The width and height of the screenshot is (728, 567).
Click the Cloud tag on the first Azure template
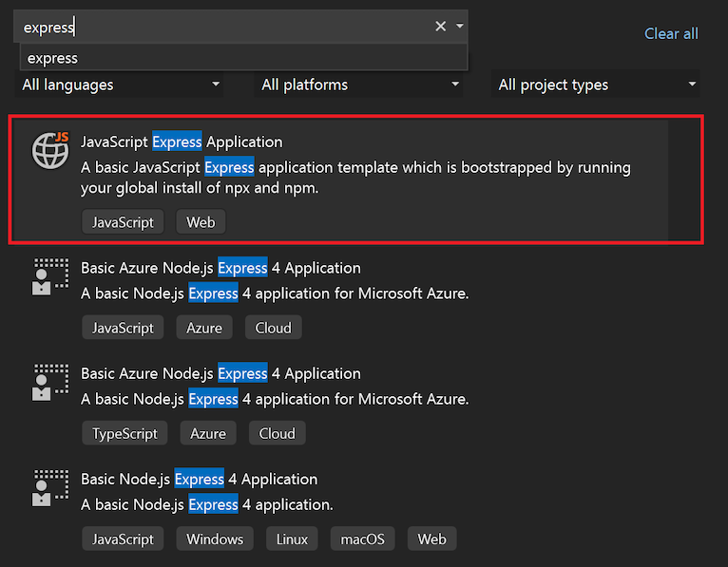(273, 328)
